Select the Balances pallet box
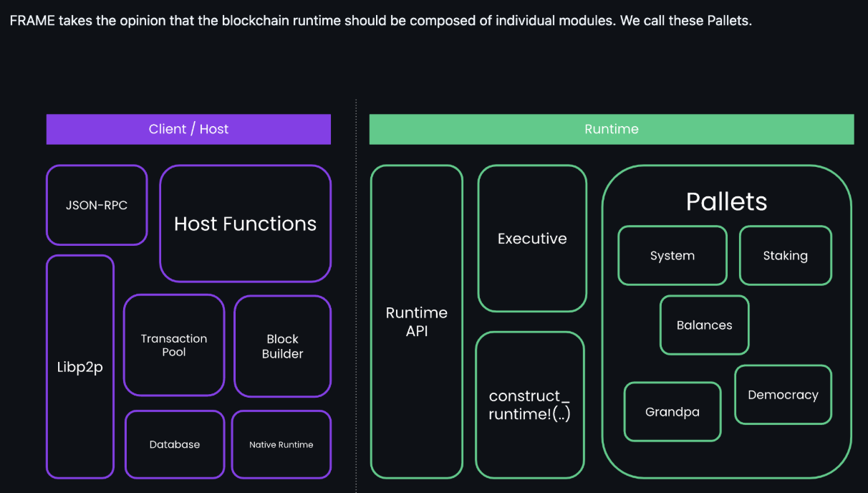868x493 pixels. click(705, 325)
